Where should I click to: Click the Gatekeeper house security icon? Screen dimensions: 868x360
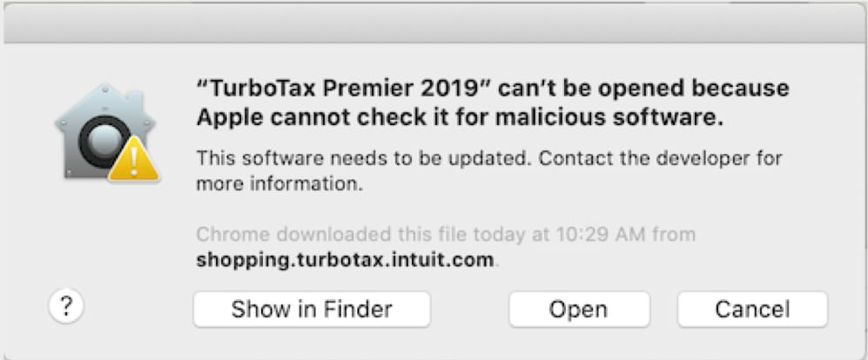tap(106, 133)
